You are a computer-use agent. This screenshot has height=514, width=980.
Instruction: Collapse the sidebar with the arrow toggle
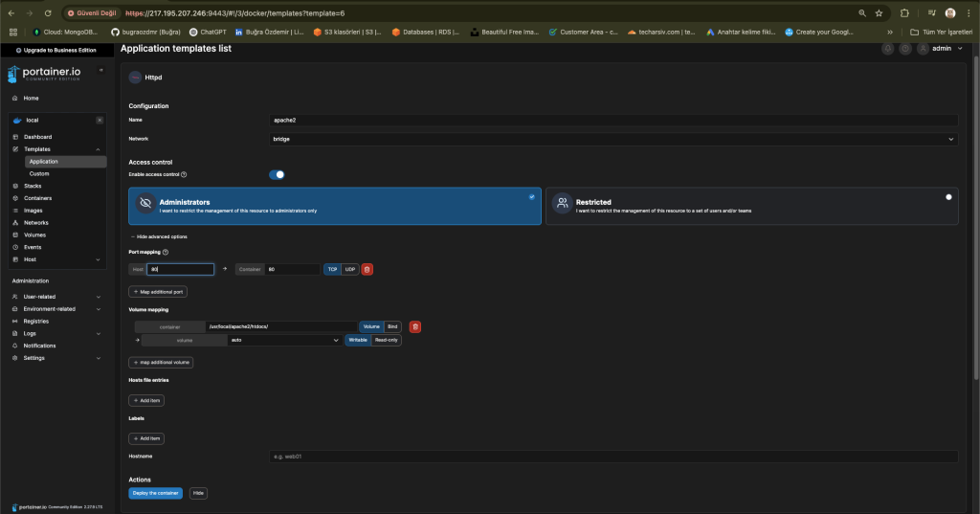pos(100,71)
